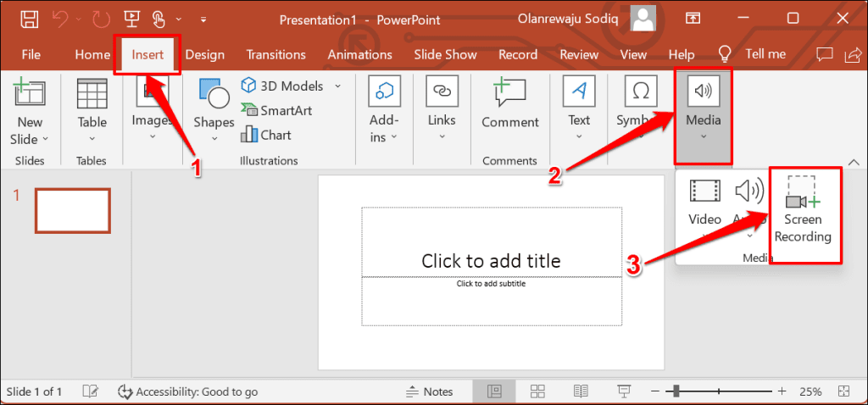Viewport: 868px width, 405px height.
Task: Switch to Normal view
Action: click(494, 391)
